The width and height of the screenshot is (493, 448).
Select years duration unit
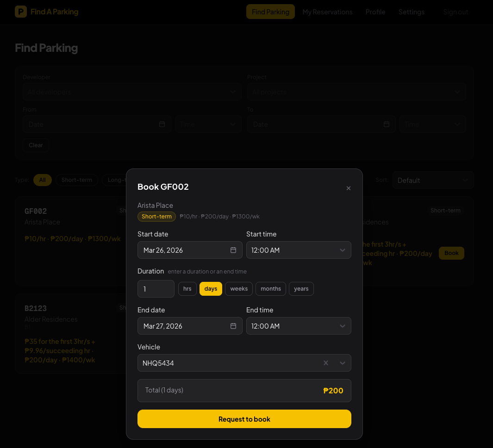pyautogui.click(x=301, y=289)
